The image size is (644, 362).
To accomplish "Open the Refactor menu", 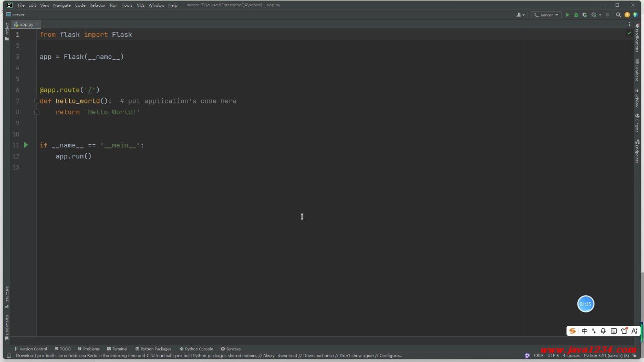I will (x=97, y=5).
